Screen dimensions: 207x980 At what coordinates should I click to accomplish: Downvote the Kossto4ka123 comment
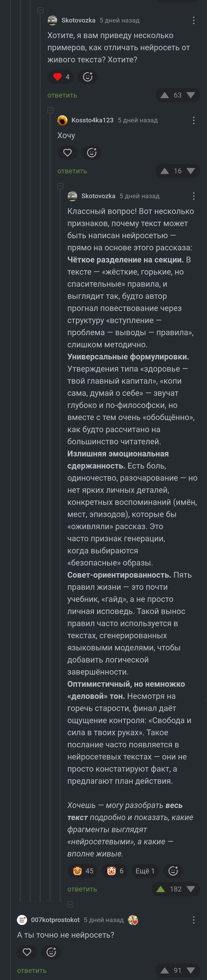[x=191, y=171]
